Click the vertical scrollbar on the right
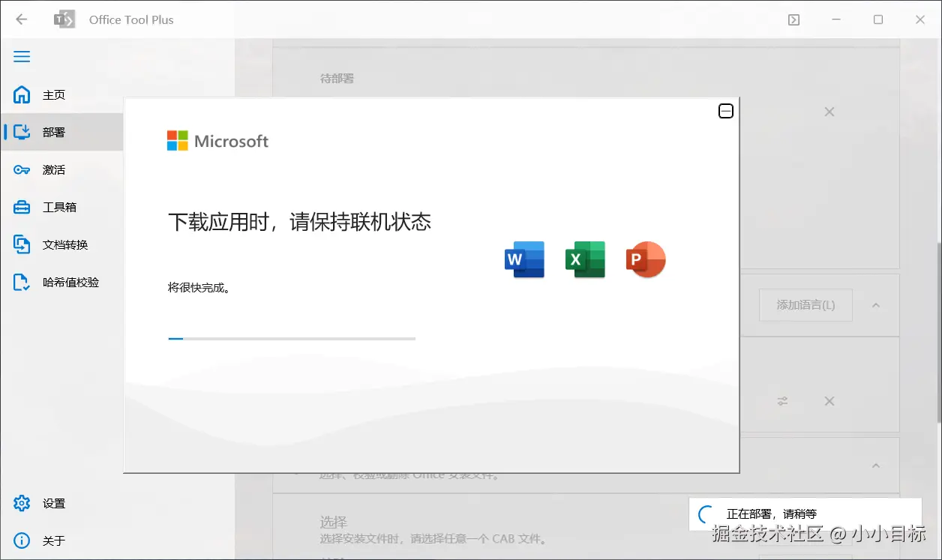Screen dimensions: 942x560 pos(939,331)
